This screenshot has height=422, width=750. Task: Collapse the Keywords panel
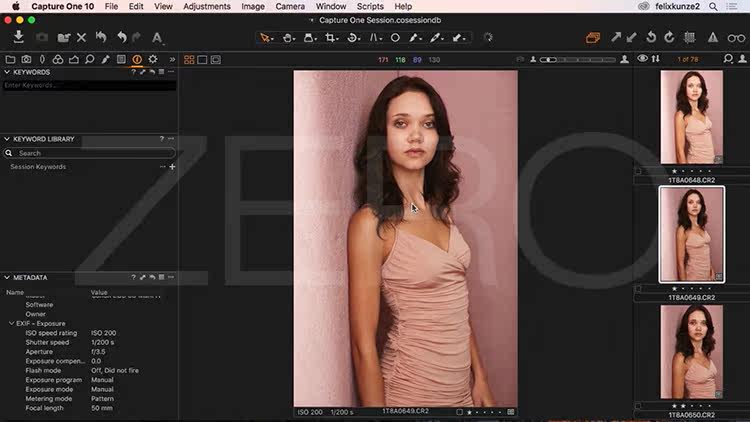7,72
